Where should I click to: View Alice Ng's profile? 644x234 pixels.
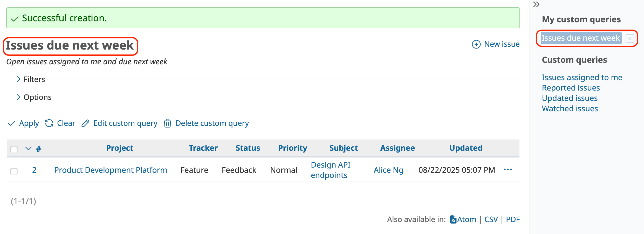(x=388, y=170)
